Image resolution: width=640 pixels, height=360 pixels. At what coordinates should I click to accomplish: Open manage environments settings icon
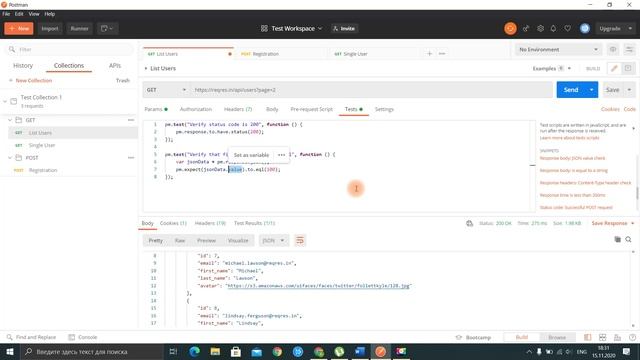[629, 49]
